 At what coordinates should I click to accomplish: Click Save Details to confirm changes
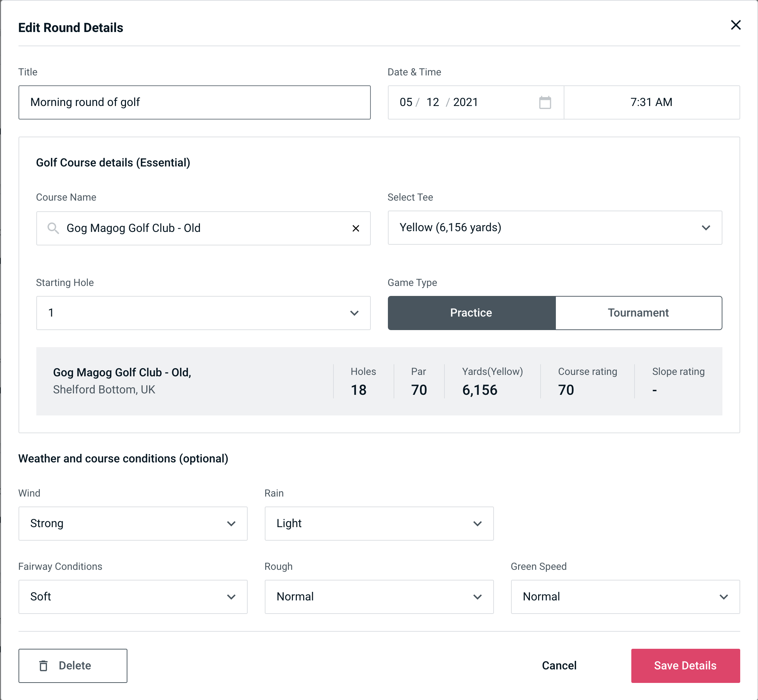tap(685, 665)
